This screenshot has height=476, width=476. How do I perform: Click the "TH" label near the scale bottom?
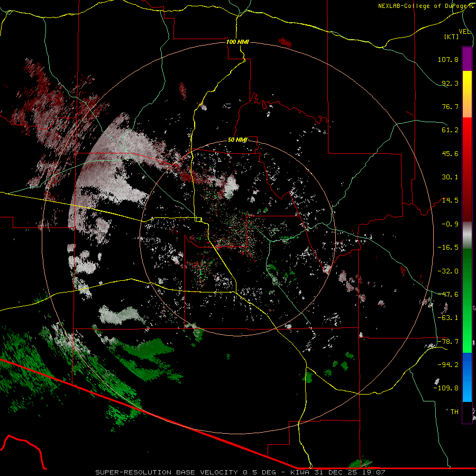click(454, 412)
